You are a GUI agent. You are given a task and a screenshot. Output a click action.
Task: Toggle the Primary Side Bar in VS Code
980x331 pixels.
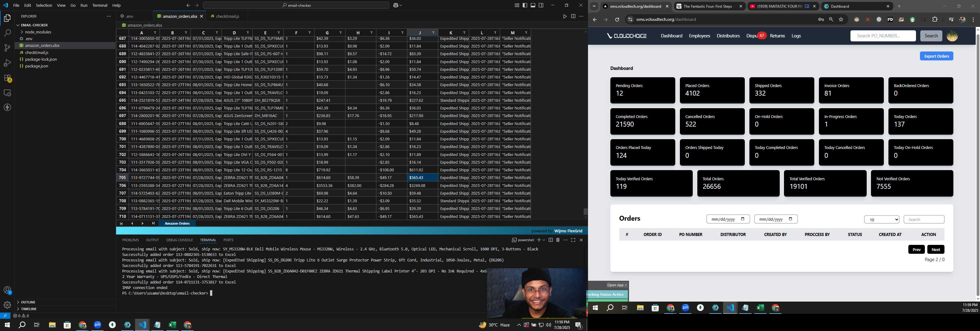point(525,5)
